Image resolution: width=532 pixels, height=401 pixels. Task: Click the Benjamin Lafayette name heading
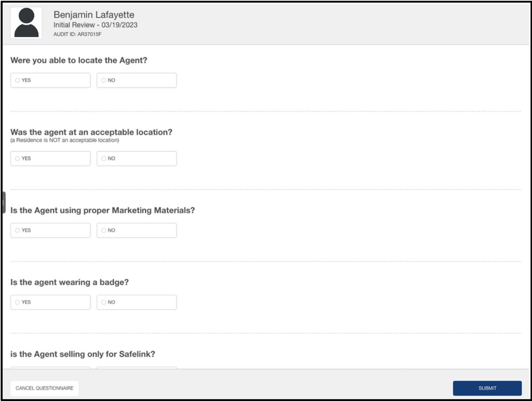point(94,15)
